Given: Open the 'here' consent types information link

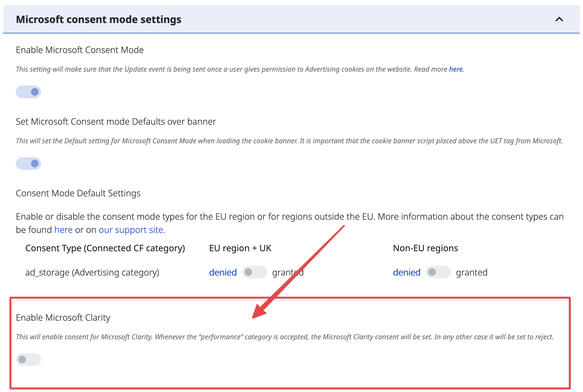Looking at the screenshot, I should click(x=63, y=230).
